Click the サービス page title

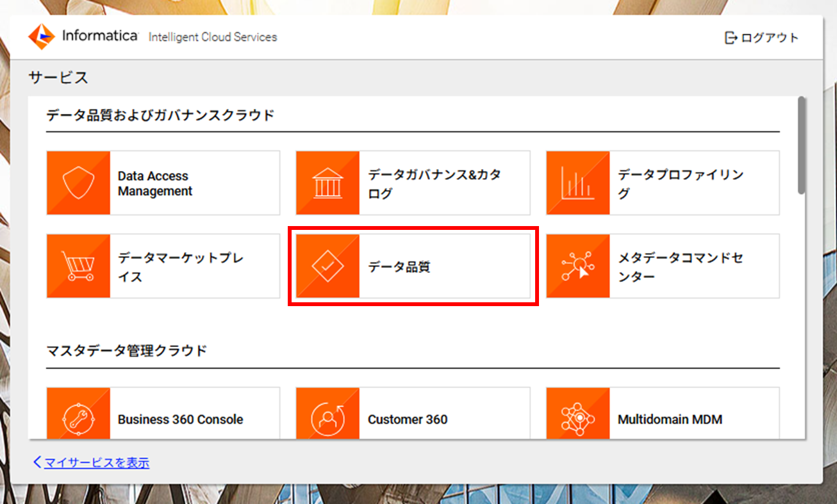coord(58,77)
